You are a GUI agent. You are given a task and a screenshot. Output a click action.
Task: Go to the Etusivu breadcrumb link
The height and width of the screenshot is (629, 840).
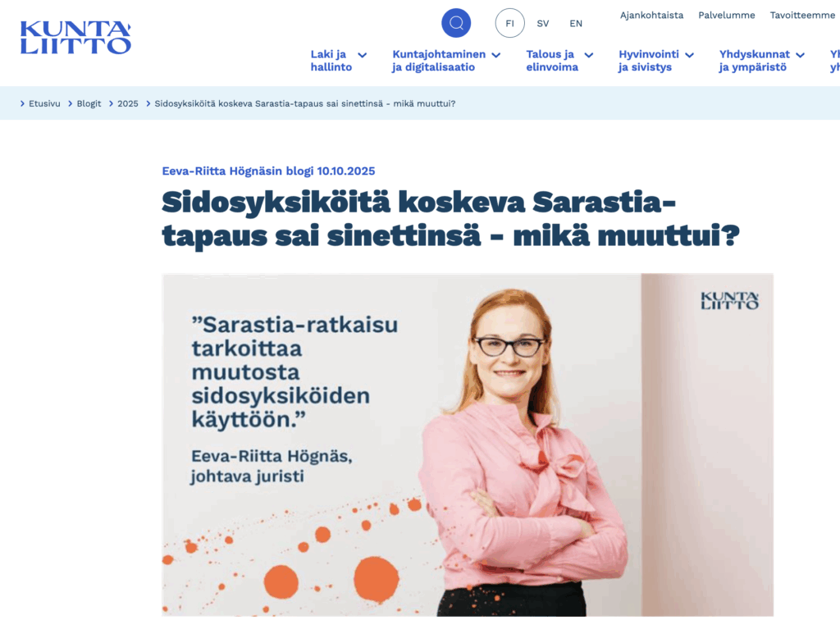pyautogui.click(x=44, y=103)
